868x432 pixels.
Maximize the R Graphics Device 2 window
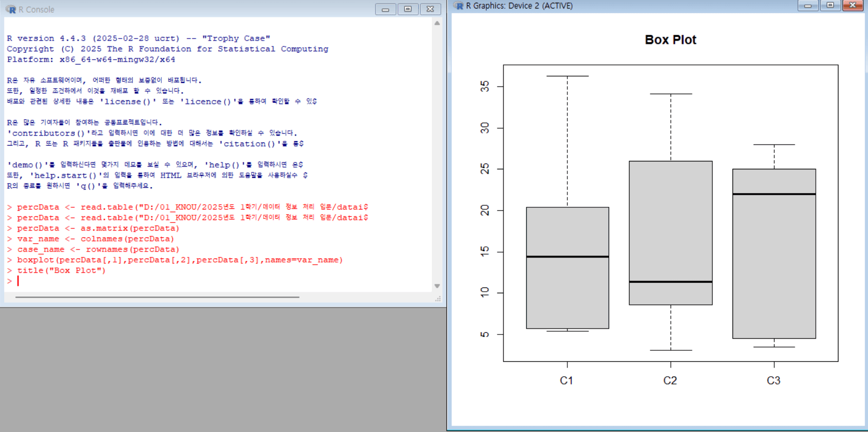(830, 6)
